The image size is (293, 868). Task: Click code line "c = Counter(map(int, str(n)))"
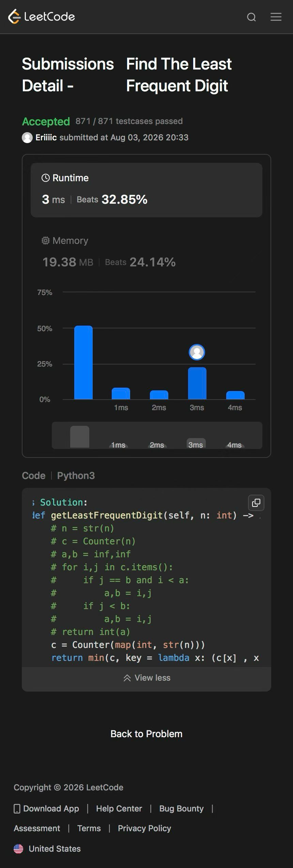pyautogui.click(x=128, y=645)
